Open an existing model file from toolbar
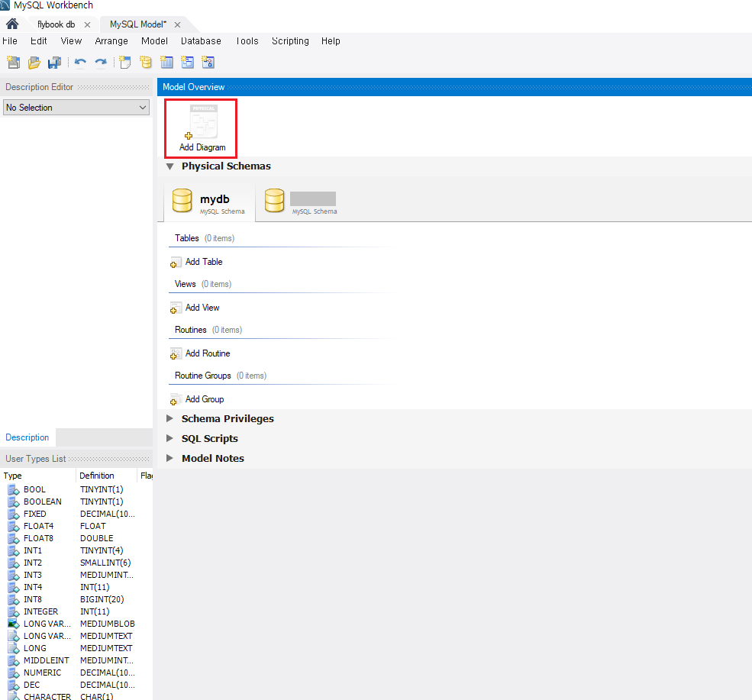 click(x=34, y=63)
